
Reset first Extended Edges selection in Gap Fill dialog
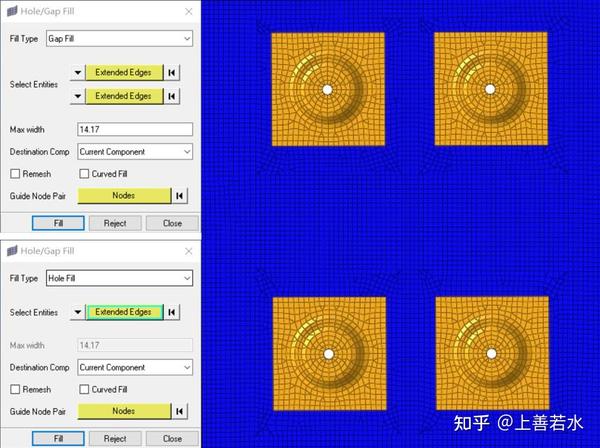172,72
